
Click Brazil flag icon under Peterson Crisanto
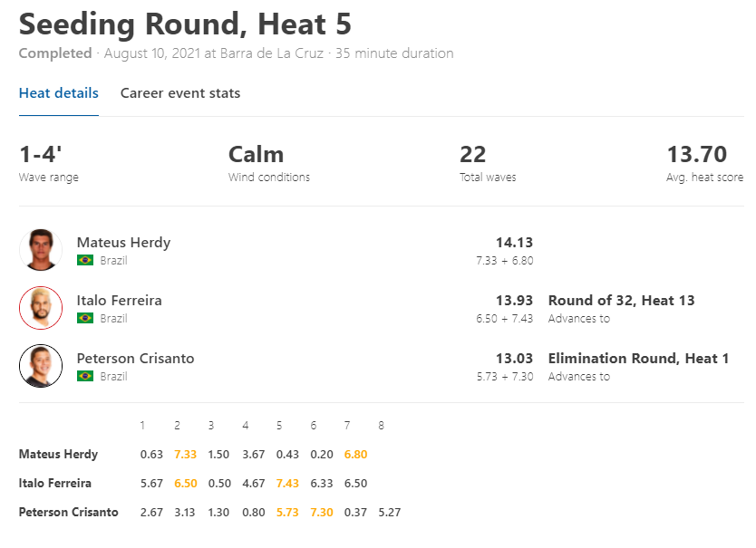[x=85, y=376]
